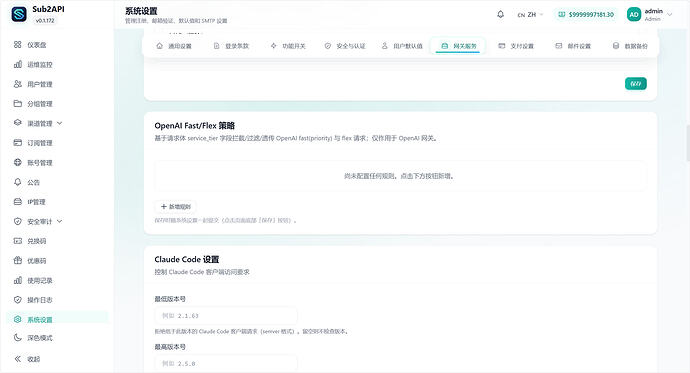This screenshot has height=373, width=690.
Task: Switch to 用户默认值 tab
Action: pyautogui.click(x=402, y=46)
